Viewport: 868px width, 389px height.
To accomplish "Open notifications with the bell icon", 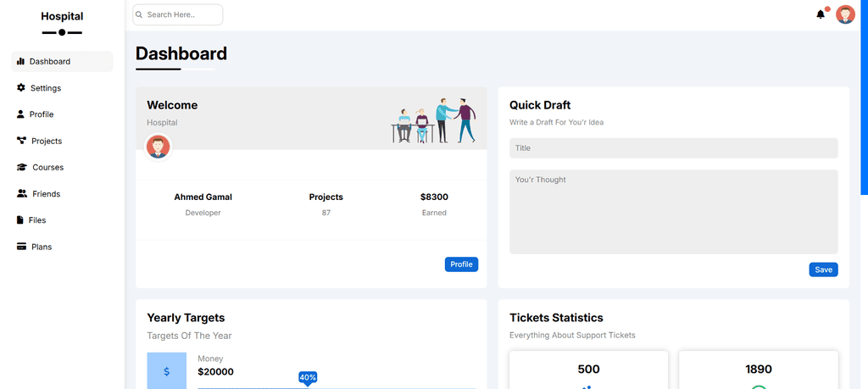I will tap(821, 14).
